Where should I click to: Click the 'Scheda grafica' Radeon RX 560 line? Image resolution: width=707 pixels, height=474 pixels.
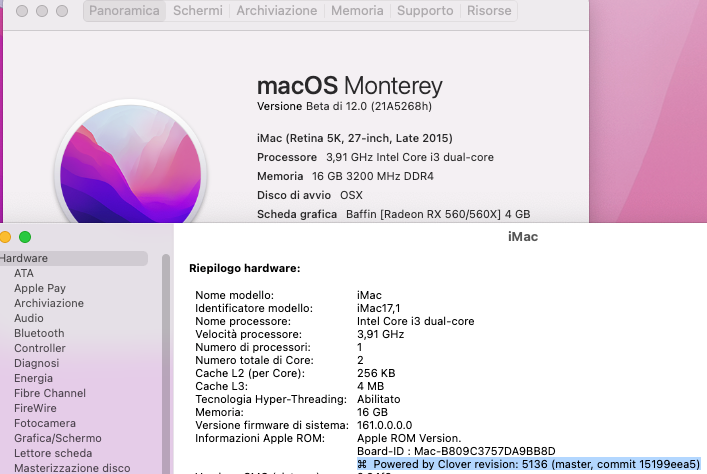[393, 214]
